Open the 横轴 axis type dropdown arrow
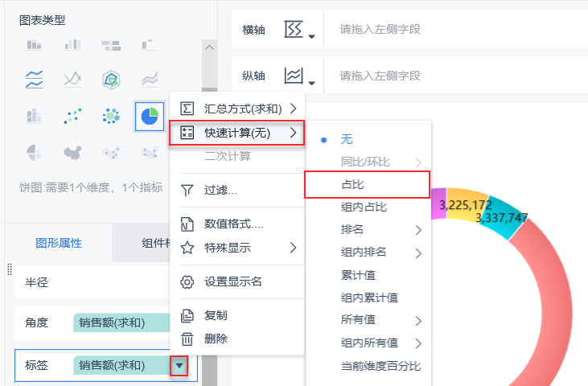588x386 pixels. click(311, 36)
